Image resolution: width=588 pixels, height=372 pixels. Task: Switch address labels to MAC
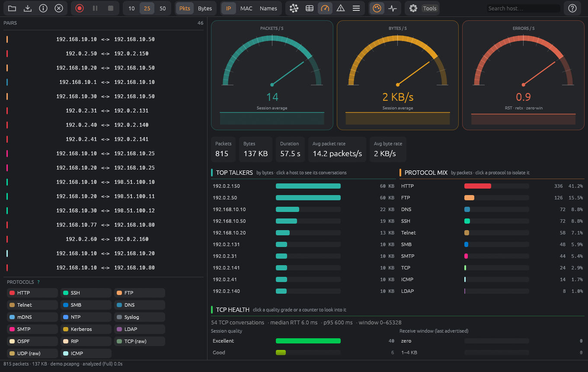click(x=246, y=8)
